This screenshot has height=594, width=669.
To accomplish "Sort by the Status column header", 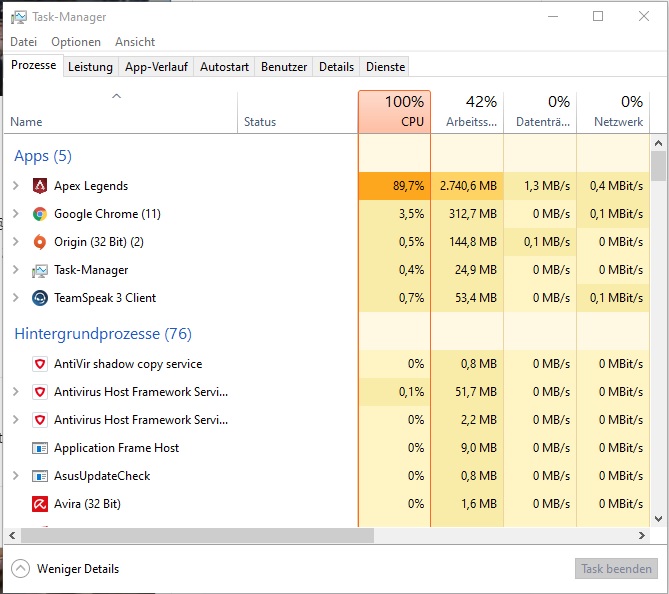I will pos(297,112).
